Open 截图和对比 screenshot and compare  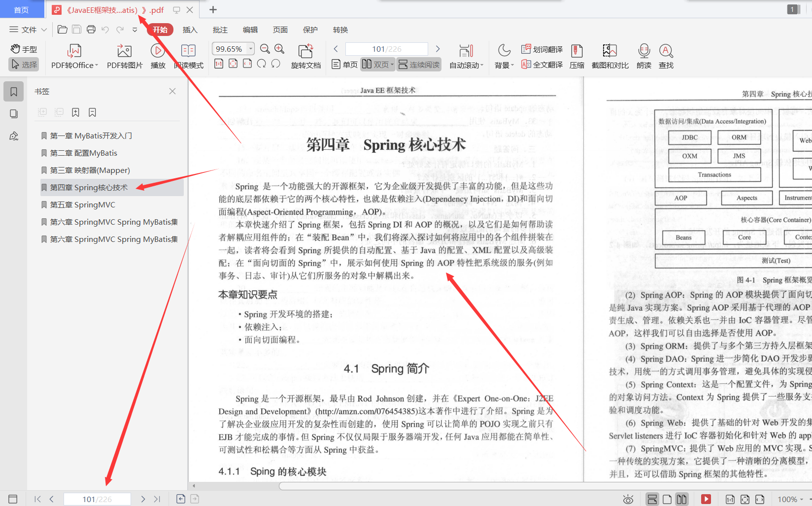(610, 57)
